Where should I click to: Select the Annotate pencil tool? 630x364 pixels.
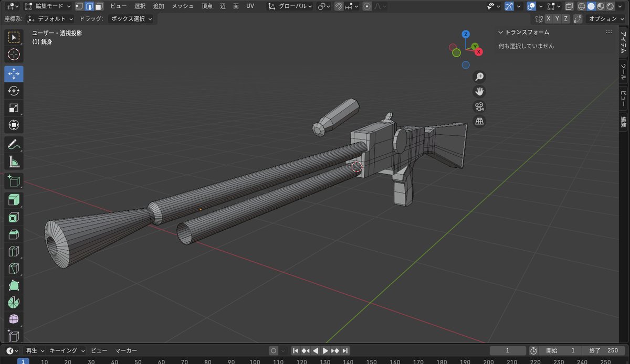click(x=14, y=145)
